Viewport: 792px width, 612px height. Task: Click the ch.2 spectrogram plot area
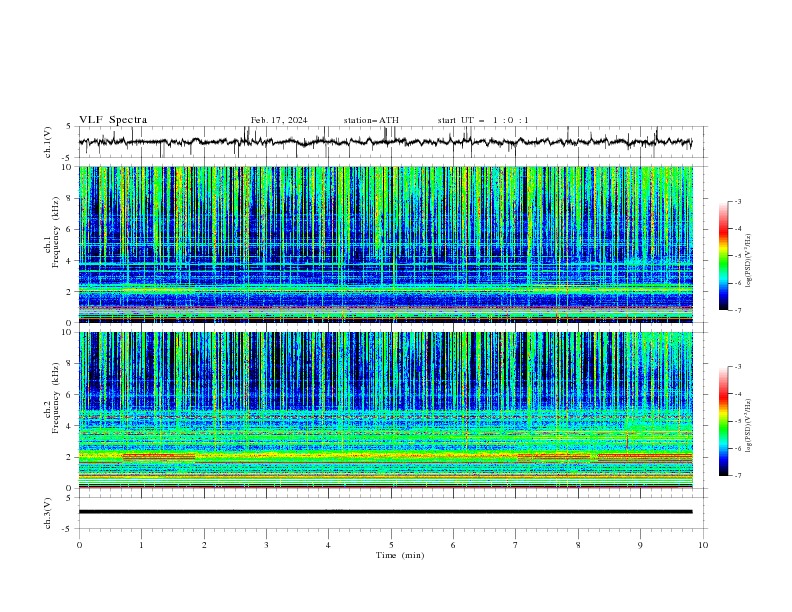click(385, 410)
